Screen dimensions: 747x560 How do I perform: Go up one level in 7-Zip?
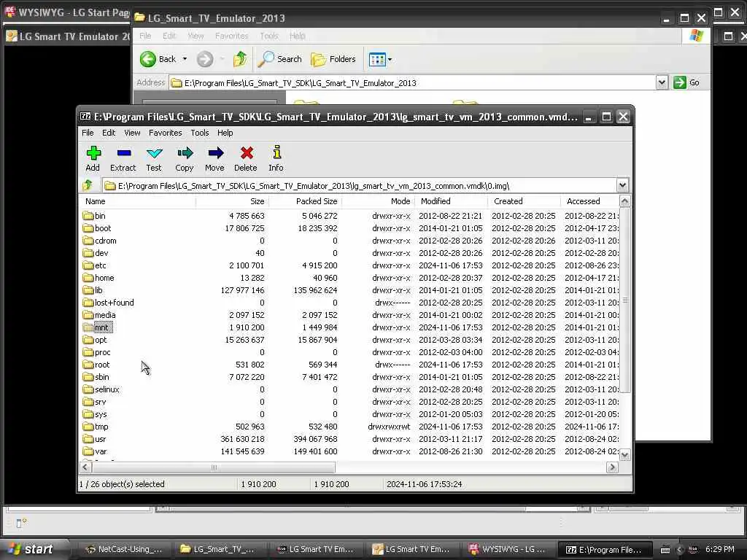pos(88,185)
